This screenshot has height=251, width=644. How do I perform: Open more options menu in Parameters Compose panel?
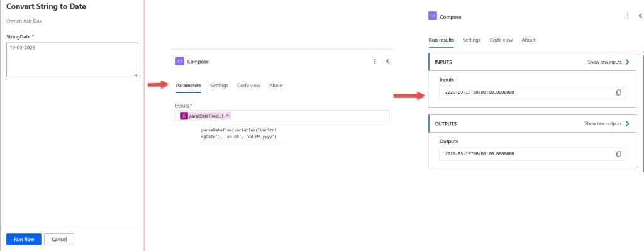pos(375,61)
